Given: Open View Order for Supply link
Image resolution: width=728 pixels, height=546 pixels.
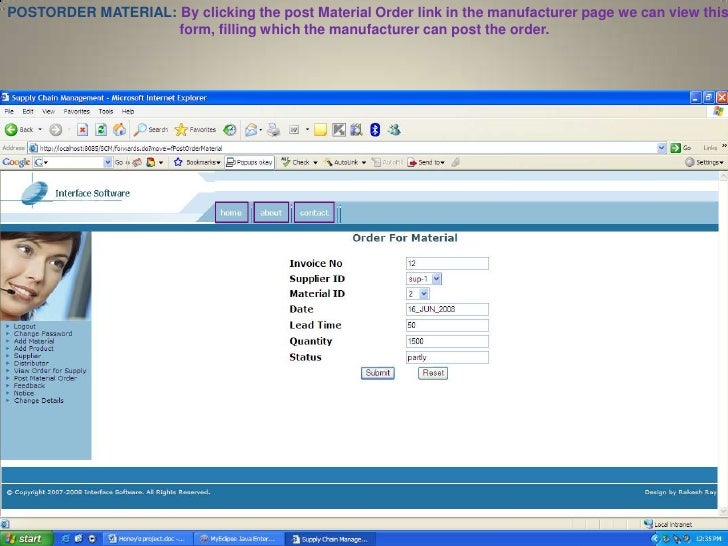Looking at the screenshot, I should [50, 371].
